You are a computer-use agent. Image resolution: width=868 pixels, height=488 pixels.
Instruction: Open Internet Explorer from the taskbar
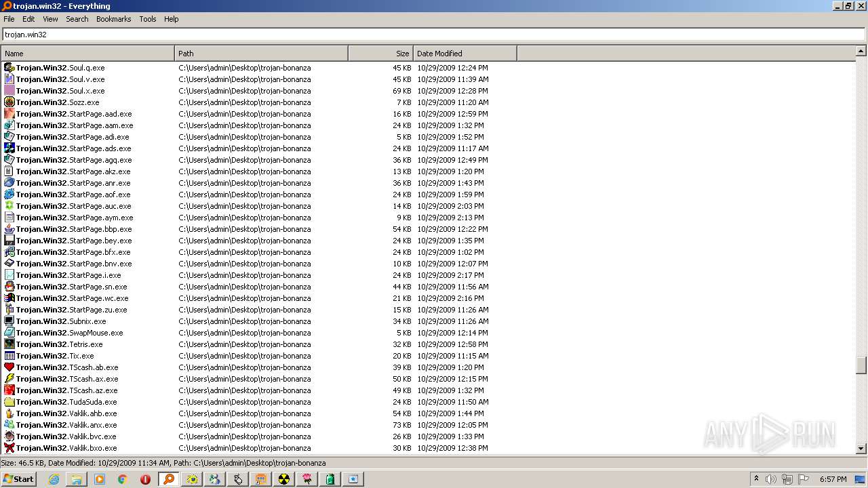(x=54, y=479)
